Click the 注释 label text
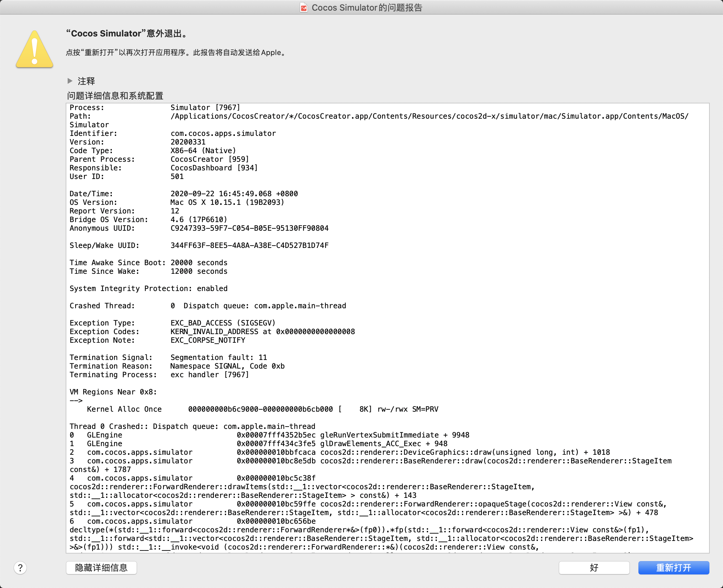723x588 pixels. tap(87, 81)
